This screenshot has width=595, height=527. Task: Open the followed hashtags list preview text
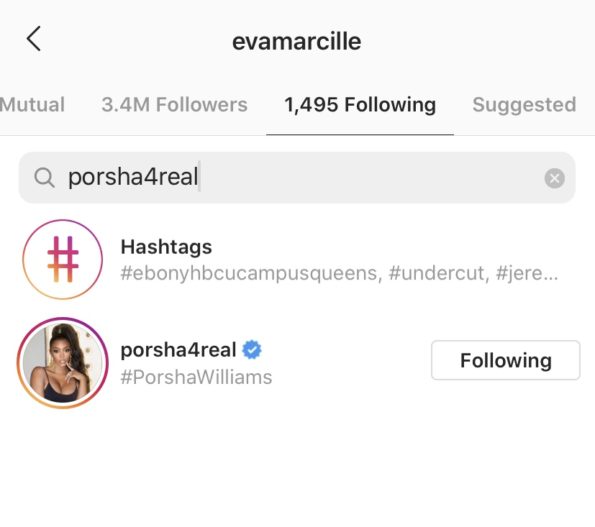tap(339, 273)
